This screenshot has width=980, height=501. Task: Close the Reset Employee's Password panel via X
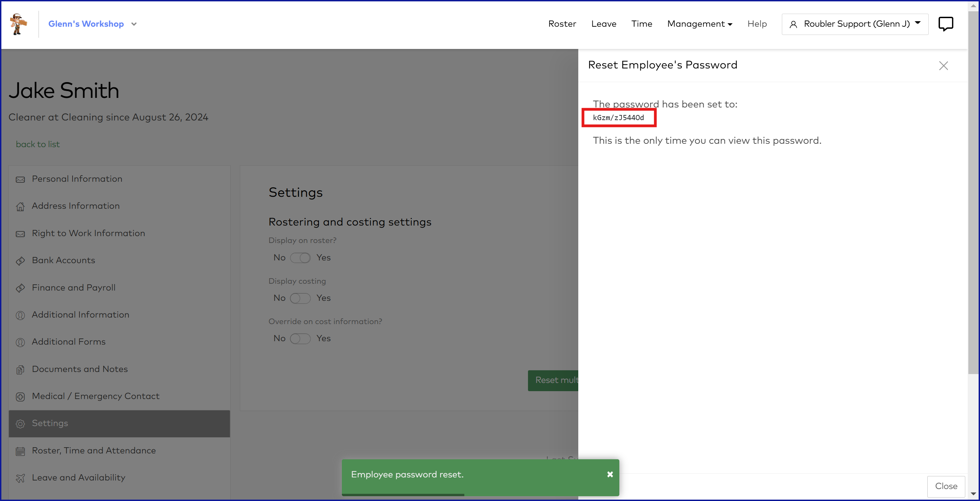pos(943,66)
